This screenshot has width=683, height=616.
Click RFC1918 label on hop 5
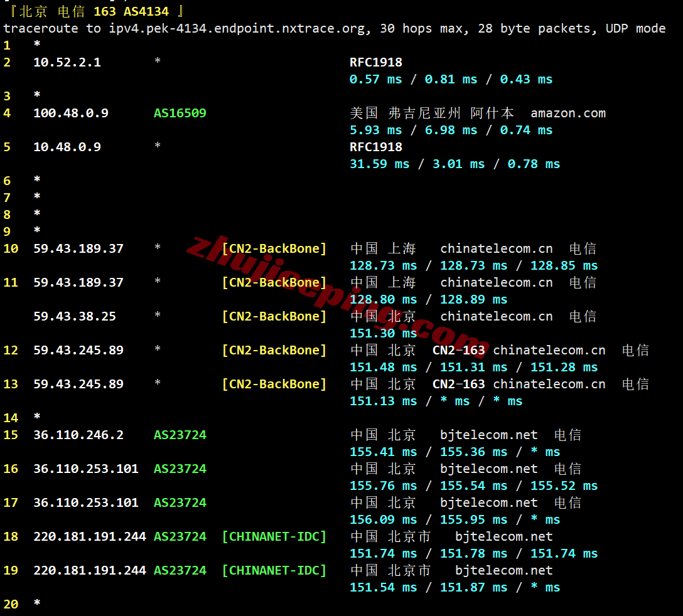(x=376, y=147)
